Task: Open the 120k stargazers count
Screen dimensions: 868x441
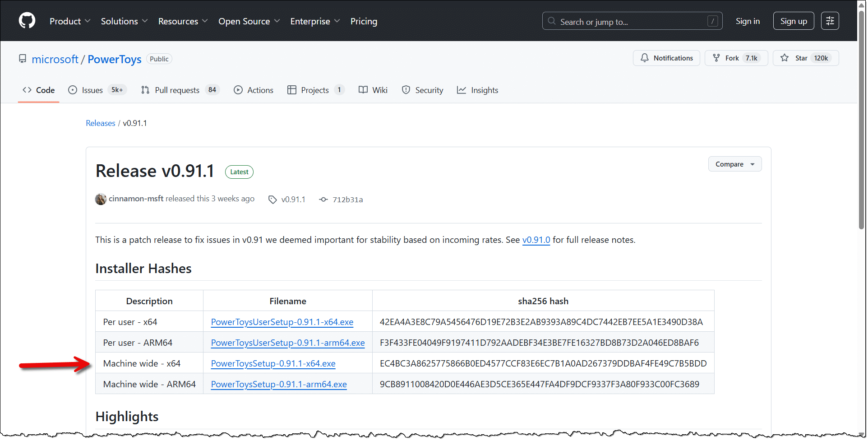Action: [821, 58]
